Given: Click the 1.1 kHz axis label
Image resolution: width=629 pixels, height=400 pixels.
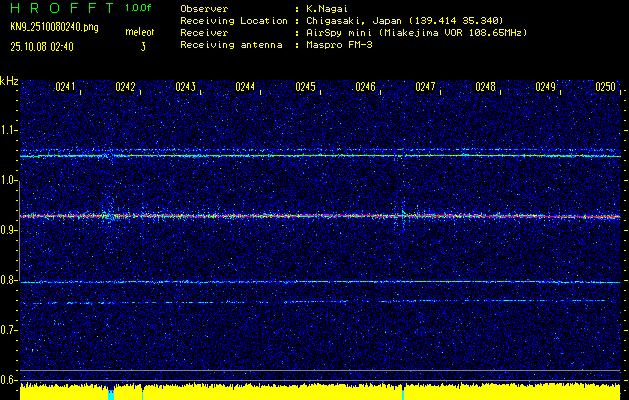Looking at the screenshot, I should coord(9,130).
